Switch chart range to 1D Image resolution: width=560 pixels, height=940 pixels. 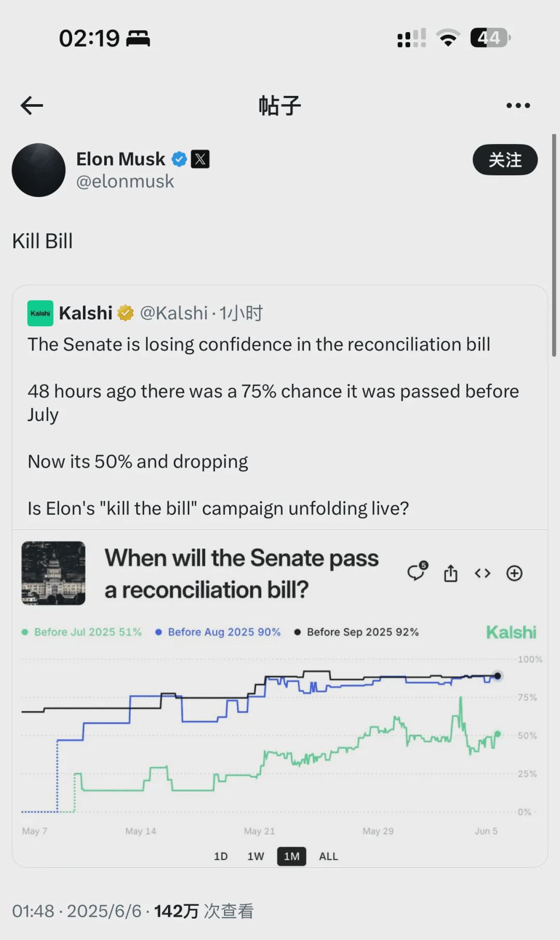[221, 856]
